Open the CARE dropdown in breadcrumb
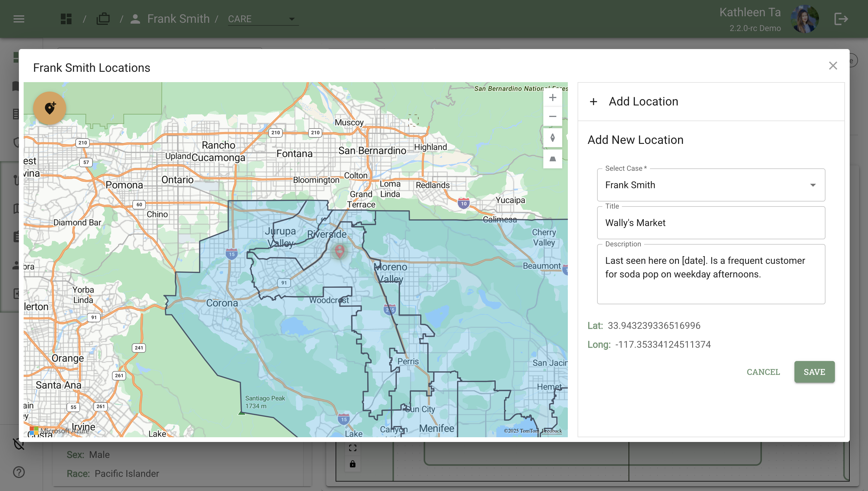 pyautogui.click(x=262, y=19)
